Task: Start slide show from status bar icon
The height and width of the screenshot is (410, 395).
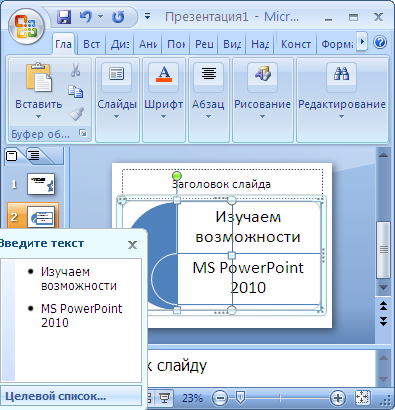Action: 164,398
